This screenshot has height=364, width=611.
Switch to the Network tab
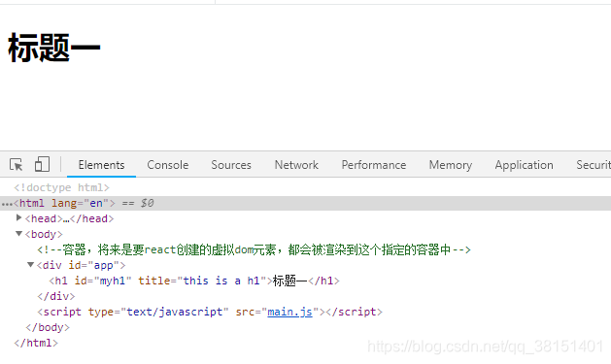pos(296,165)
